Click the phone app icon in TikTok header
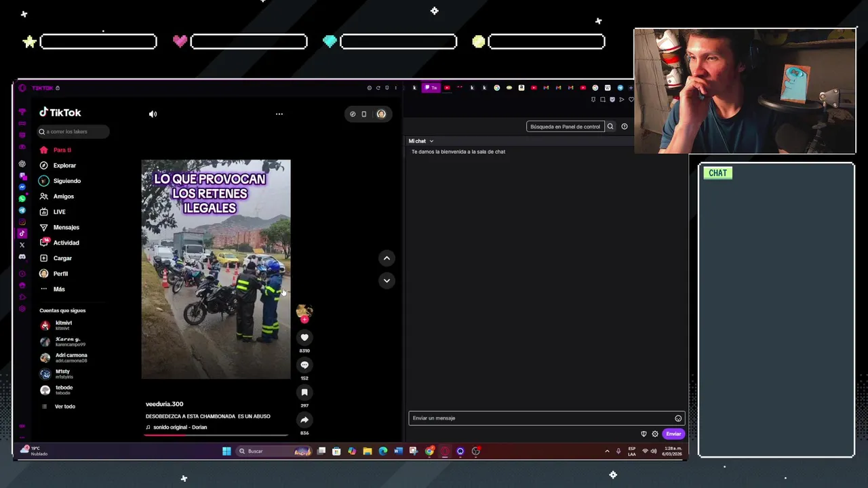 click(x=363, y=114)
